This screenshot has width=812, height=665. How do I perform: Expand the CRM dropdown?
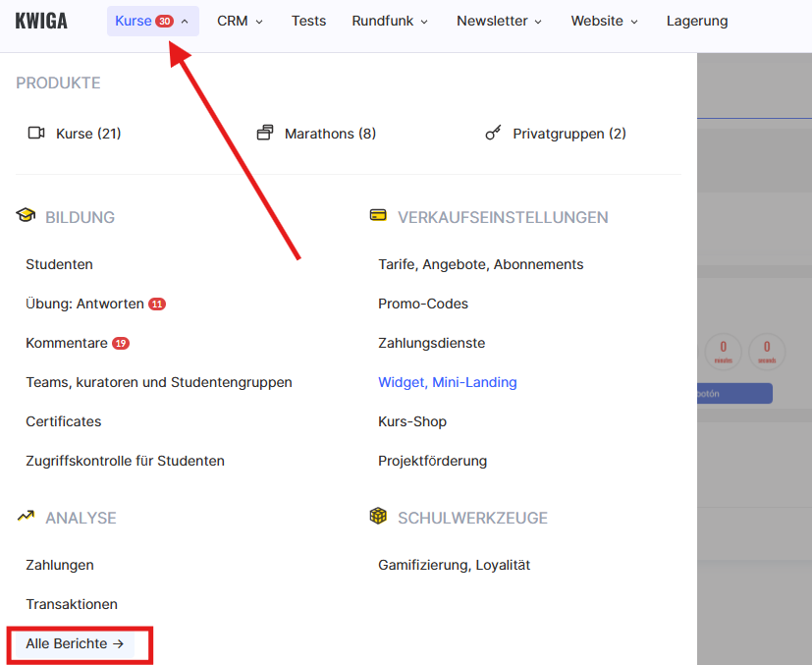[240, 21]
